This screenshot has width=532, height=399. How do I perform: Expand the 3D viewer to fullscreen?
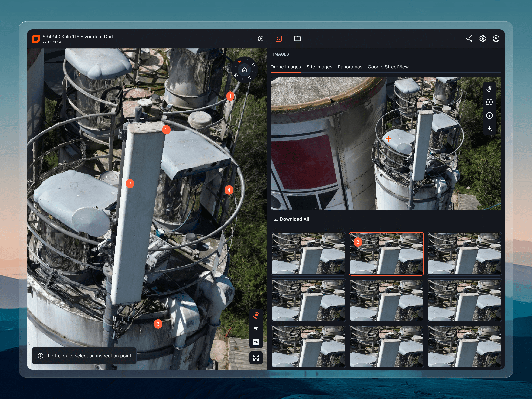(x=256, y=358)
